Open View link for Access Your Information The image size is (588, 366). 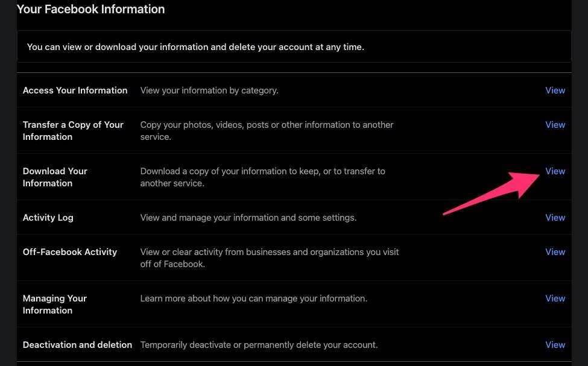click(555, 90)
